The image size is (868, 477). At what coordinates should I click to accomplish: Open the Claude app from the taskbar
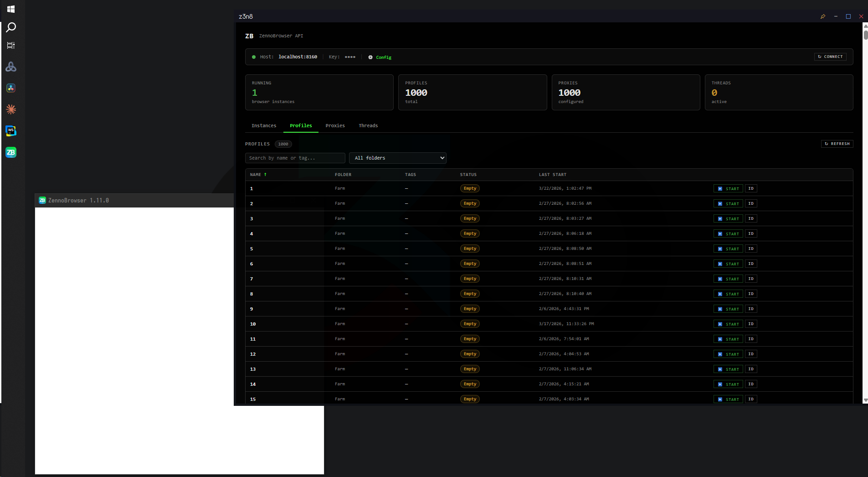point(11,109)
